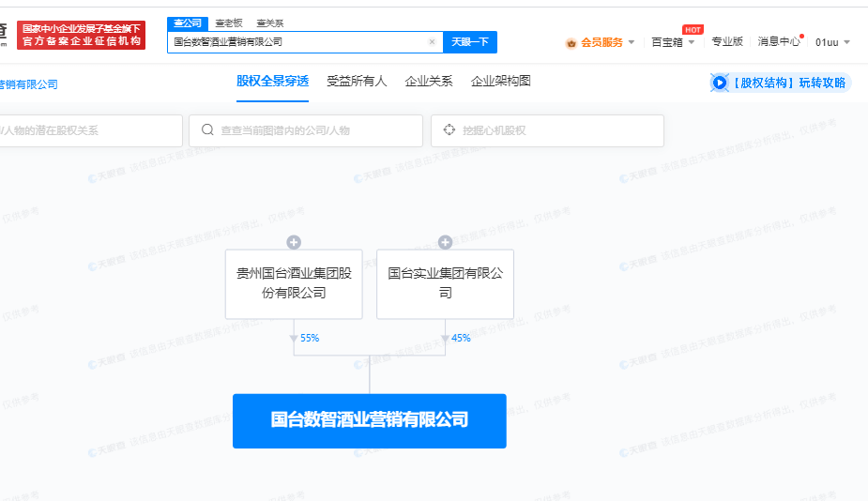The height and width of the screenshot is (501, 868).
Task: Select the 查公司 search tab
Action: click(x=188, y=23)
